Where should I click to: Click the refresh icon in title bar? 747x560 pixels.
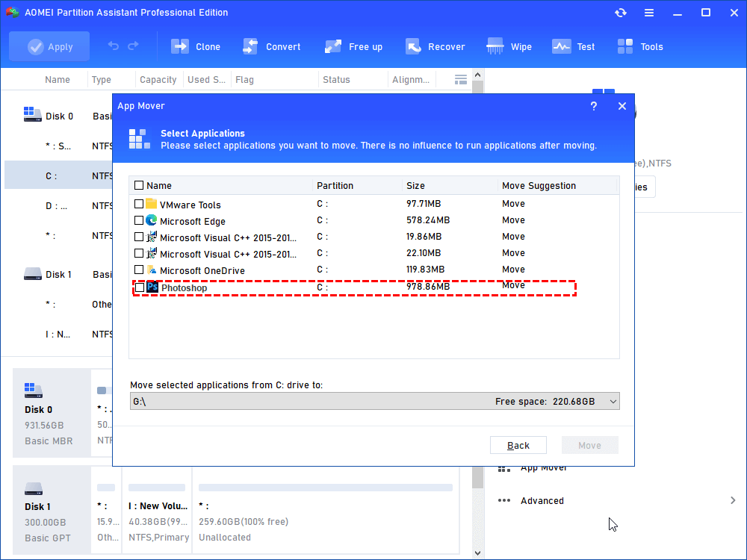(x=621, y=13)
